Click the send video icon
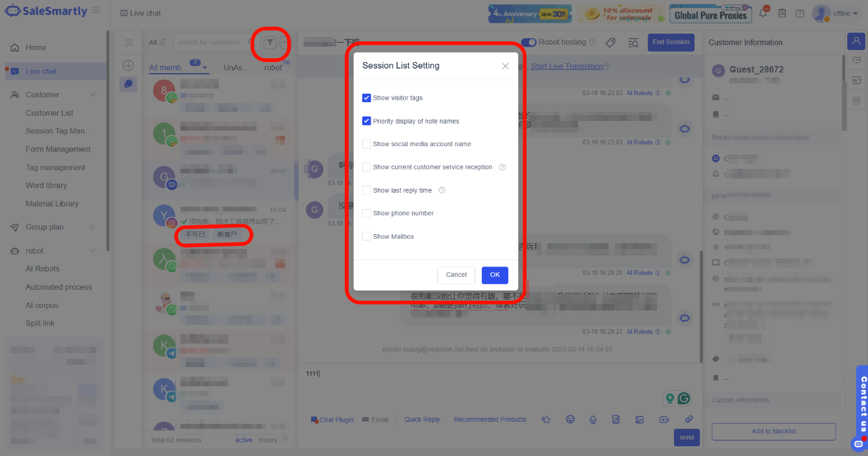 (664, 419)
